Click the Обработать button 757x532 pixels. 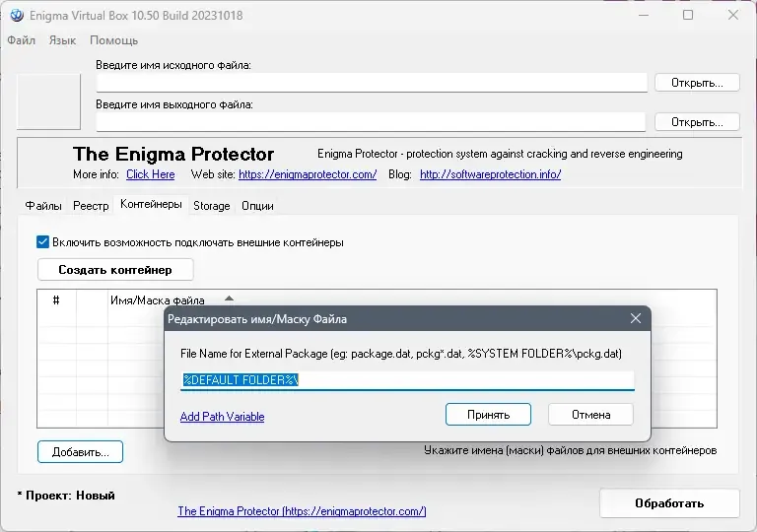click(669, 503)
